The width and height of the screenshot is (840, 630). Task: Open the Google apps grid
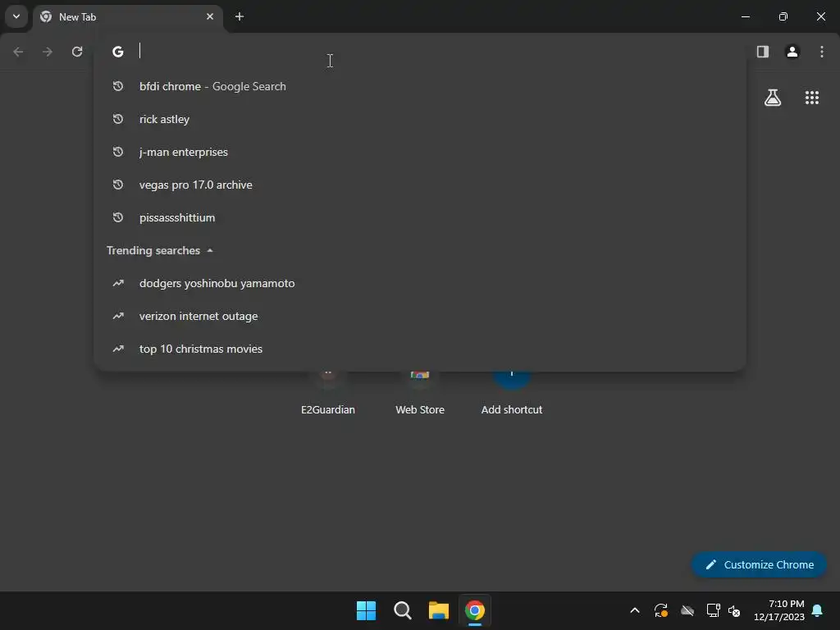click(812, 98)
